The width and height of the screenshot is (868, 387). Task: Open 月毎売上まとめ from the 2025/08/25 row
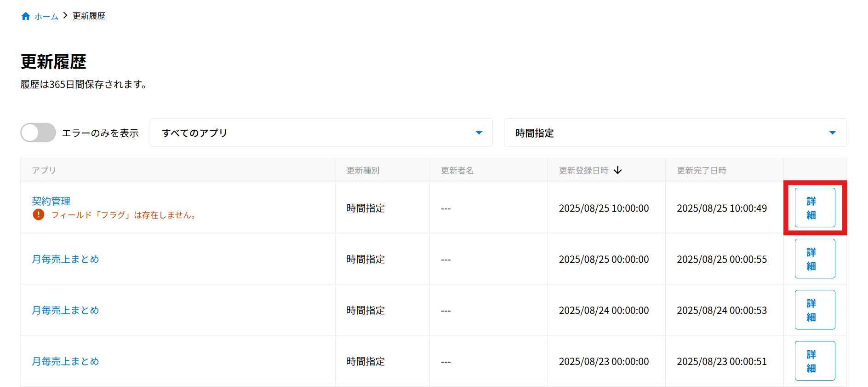point(65,259)
